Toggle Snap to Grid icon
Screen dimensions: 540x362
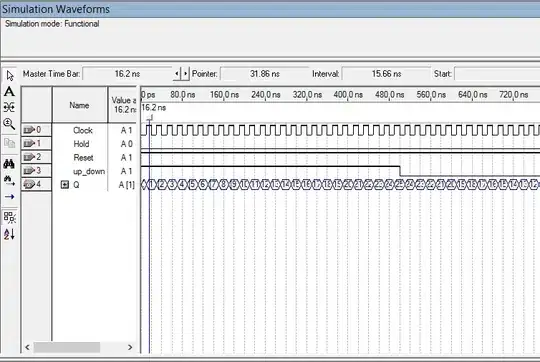point(10,217)
